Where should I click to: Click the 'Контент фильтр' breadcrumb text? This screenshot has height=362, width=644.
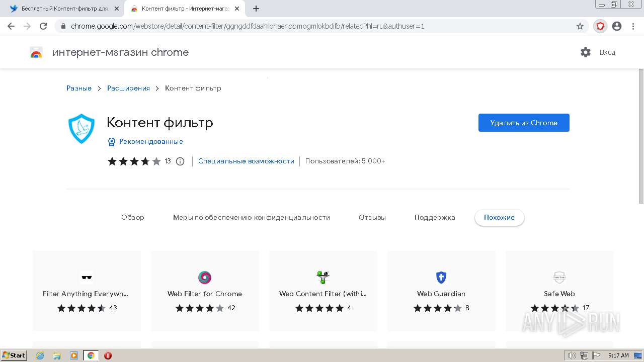[193, 88]
